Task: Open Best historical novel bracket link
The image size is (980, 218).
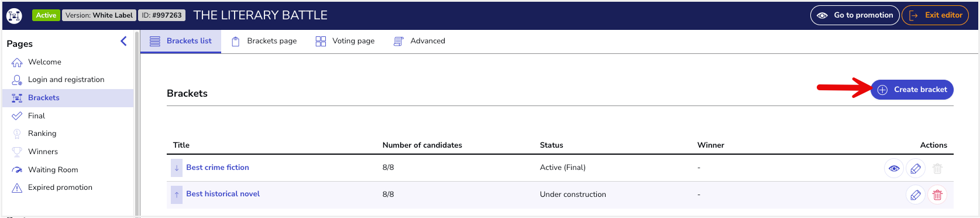Action: [223, 194]
